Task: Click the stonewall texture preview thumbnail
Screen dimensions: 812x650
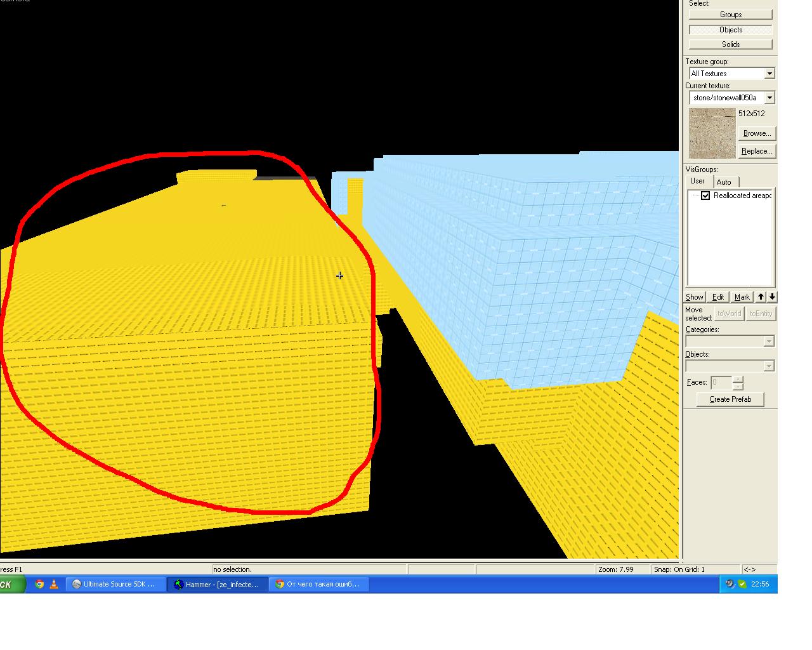Action: point(712,133)
